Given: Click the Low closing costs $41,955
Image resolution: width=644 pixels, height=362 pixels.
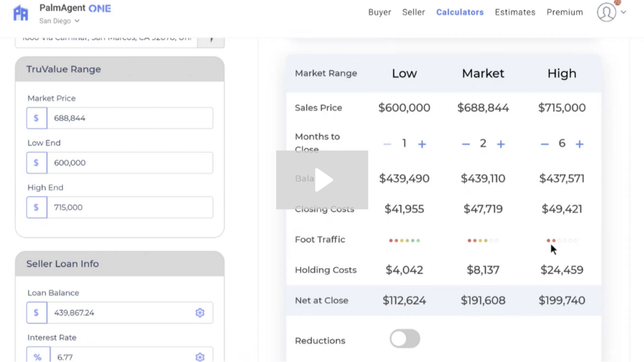Looking at the screenshot, I should (405, 209).
